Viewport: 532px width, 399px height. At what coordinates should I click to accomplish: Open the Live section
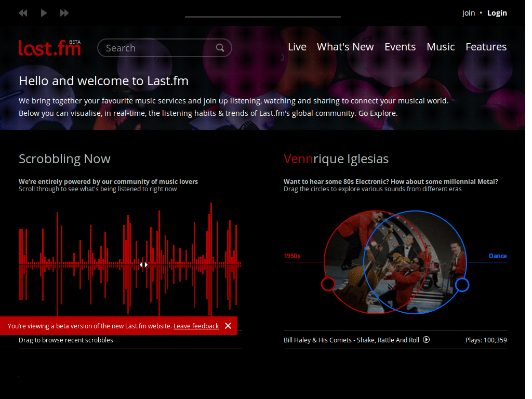coord(297,47)
